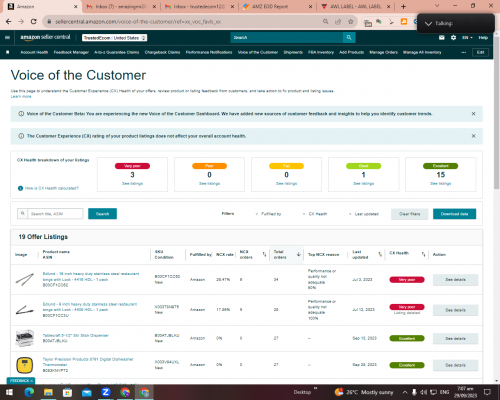Image resolution: width=500 pixels, height=400 pixels.
Task: Click the yellow thermometer product thumbnail
Action: tap(25, 365)
